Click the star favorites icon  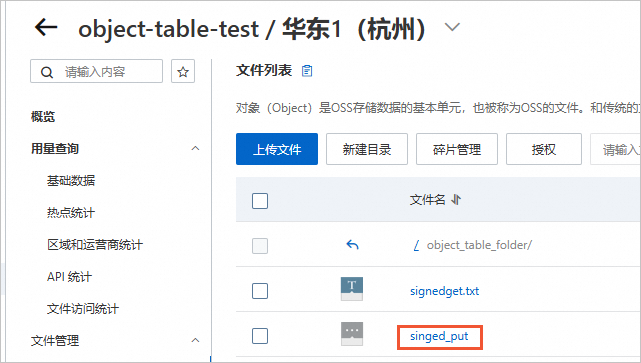(x=183, y=72)
